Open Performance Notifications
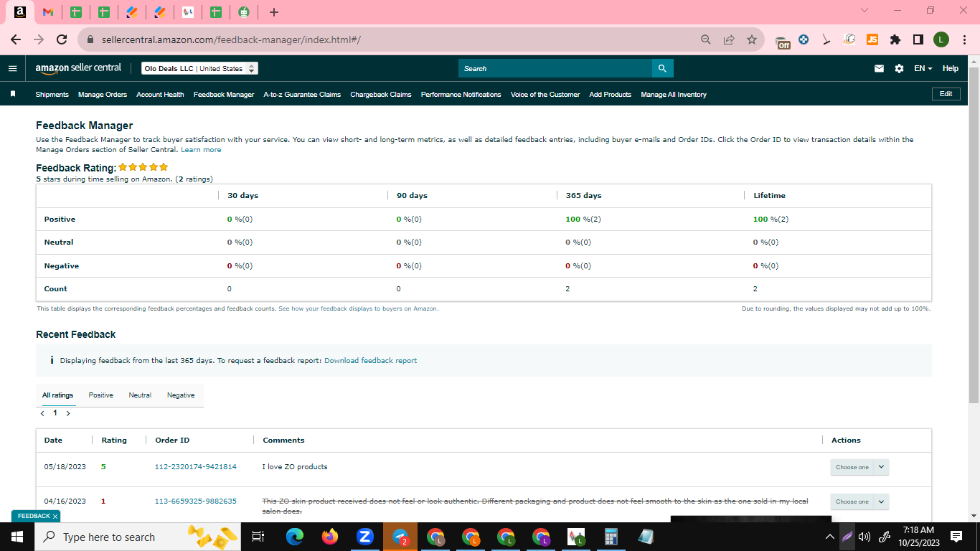The height and width of the screenshot is (551, 980). [461, 94]
